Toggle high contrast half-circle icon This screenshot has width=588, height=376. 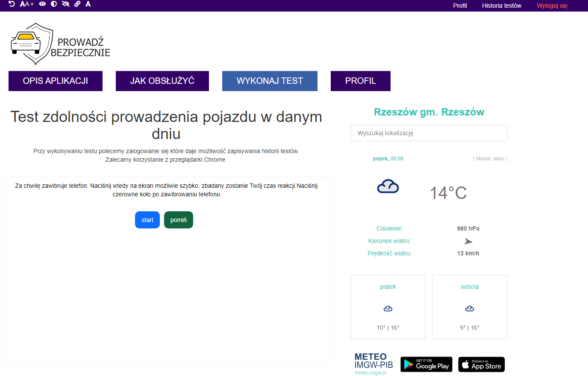point(54,4)
